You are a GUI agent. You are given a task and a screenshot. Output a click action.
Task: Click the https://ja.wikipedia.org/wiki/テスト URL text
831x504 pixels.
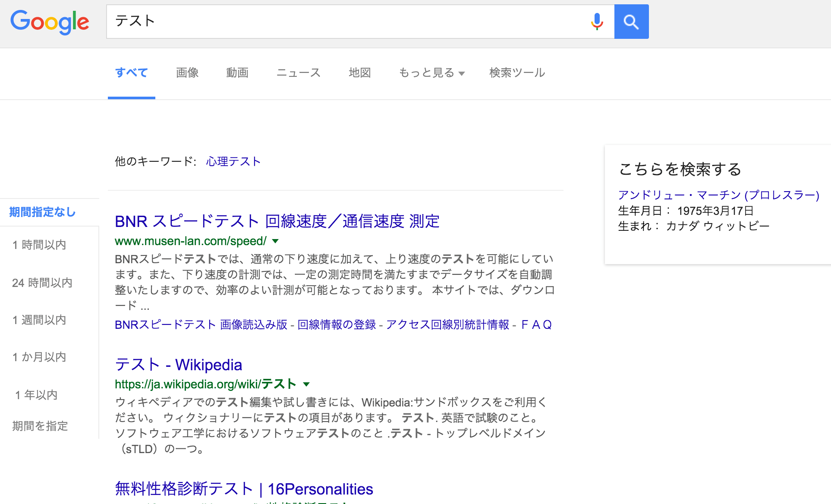tap(205, 384)
